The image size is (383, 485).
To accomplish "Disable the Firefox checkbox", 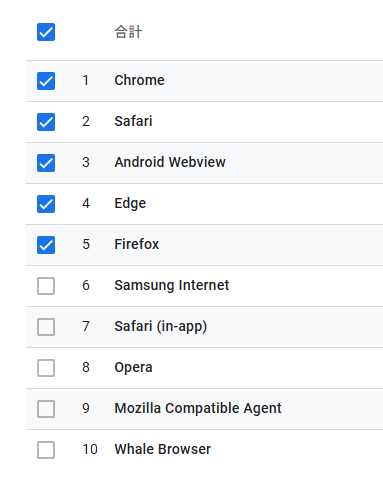I will [46, 245].
